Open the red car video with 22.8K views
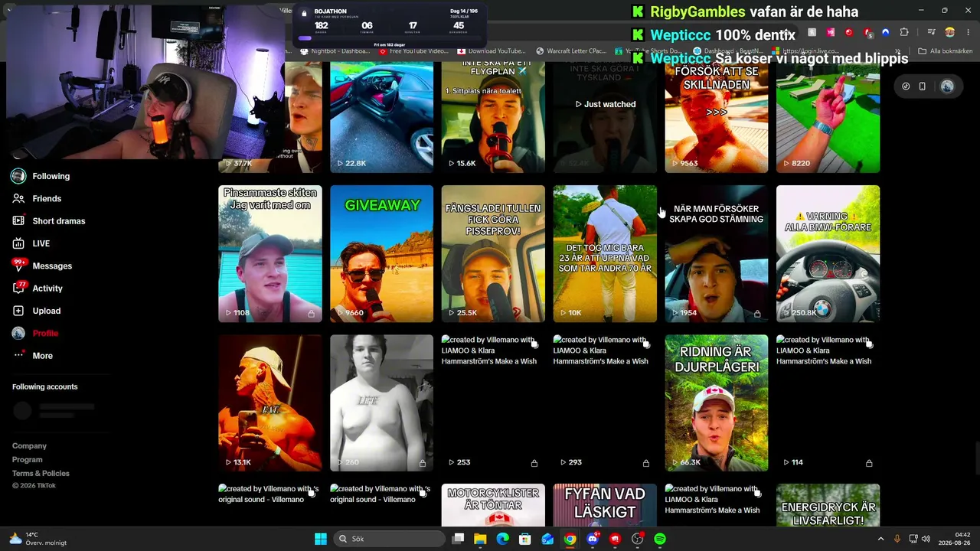This screenshot has width=980, height=551. tap(381, 117)
